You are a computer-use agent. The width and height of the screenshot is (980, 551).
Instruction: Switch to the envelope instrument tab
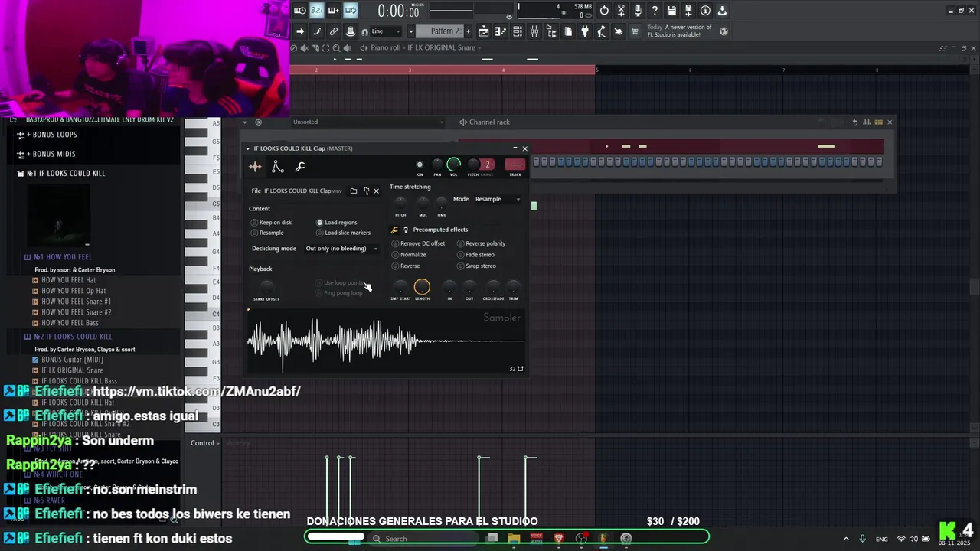[x=278, y=167]
